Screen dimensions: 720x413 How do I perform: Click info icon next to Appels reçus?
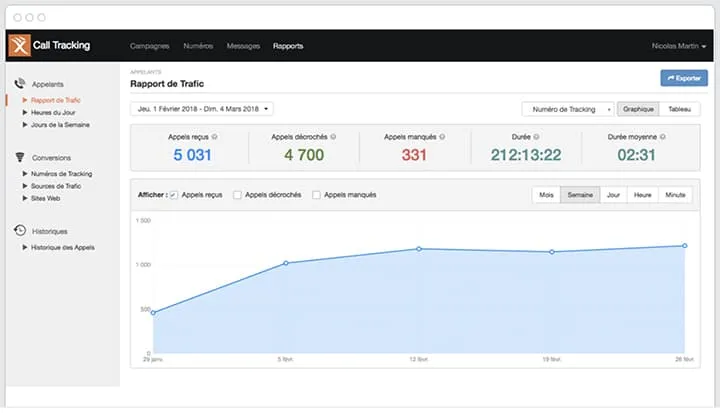(x=214, y=137)
